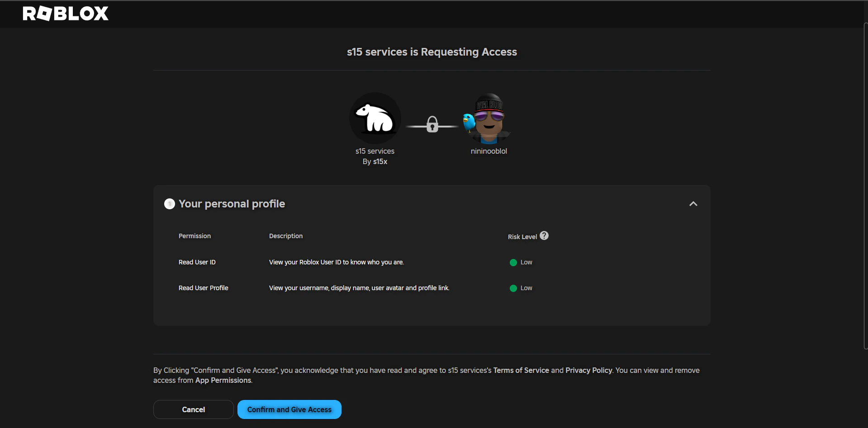Click the s15 services name under the app icon

375,151
